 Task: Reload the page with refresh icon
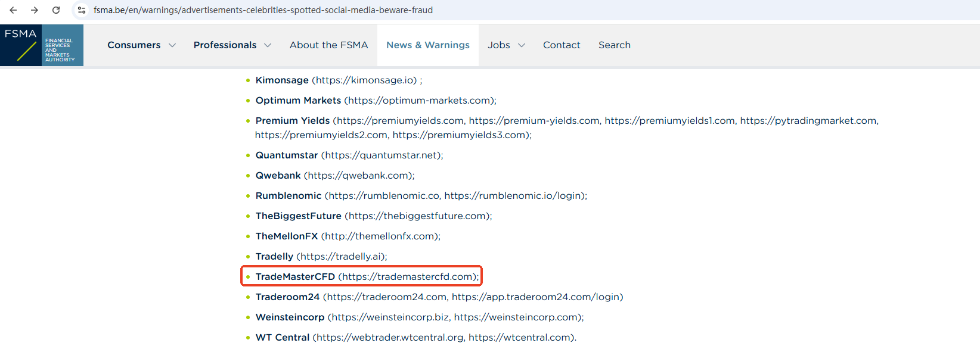coord(56,10)
